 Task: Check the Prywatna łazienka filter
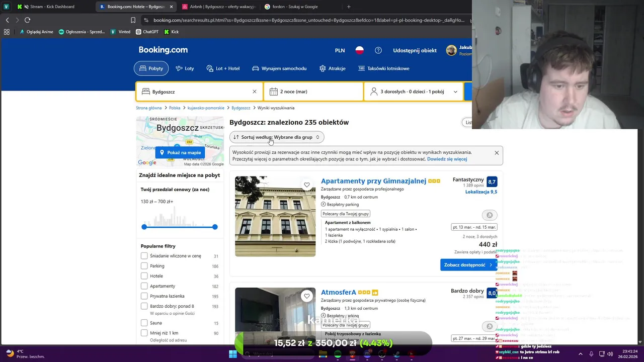tap(144, 296)
